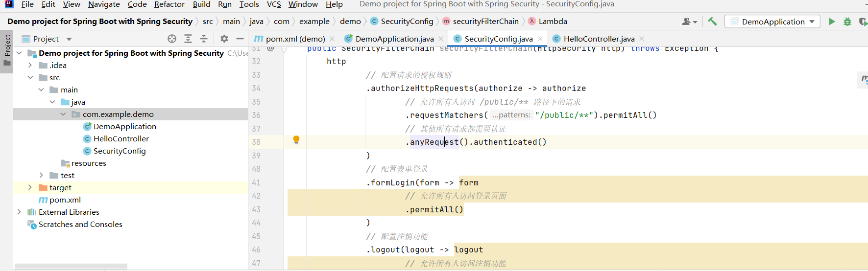Open the Edit menu
This screenshot has height=271, width=868.
click(x=48, y=4)
